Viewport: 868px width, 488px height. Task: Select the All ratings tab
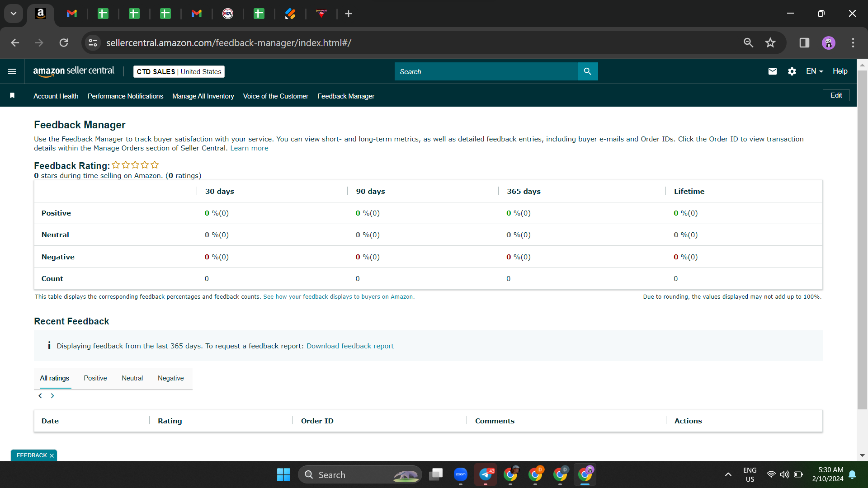click(55, 378)
